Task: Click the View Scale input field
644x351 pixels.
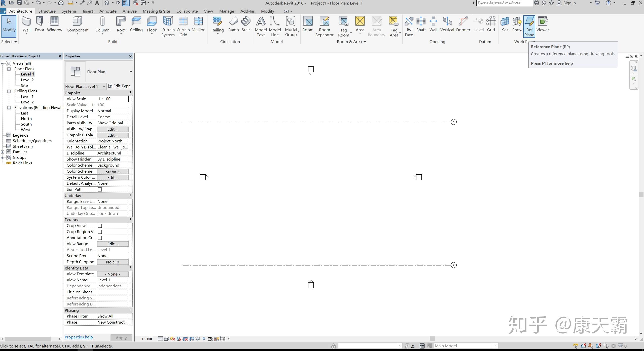Action: tap(113, 99)
